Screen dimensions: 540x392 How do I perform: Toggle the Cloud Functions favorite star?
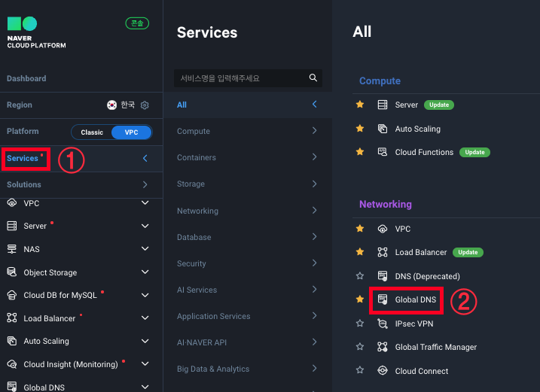pos(360,151)
